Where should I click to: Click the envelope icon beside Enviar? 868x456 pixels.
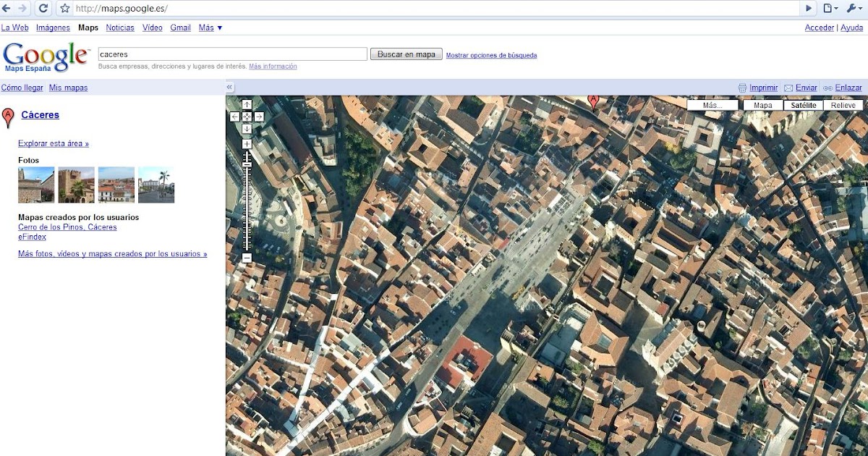tap(788, 88)
